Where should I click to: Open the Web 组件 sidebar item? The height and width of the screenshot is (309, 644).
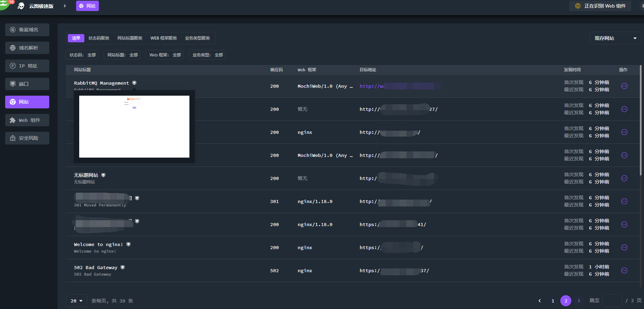coord(27,120)
